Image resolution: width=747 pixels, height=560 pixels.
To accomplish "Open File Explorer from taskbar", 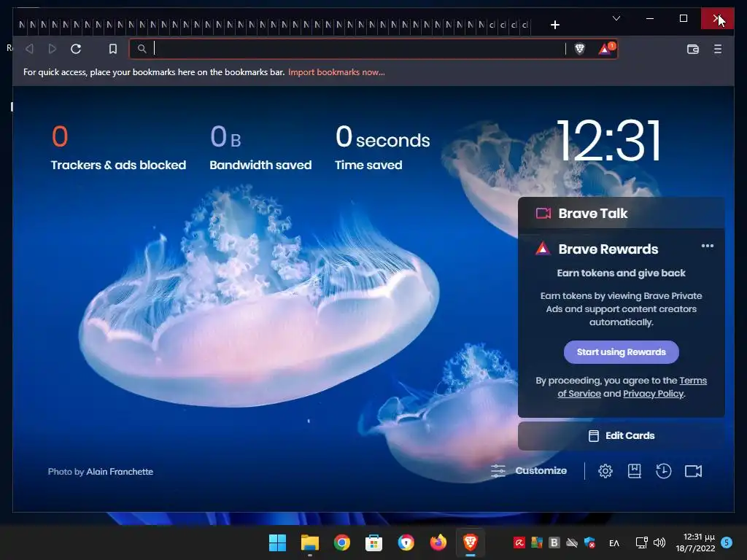I will [x=309, y=542].
